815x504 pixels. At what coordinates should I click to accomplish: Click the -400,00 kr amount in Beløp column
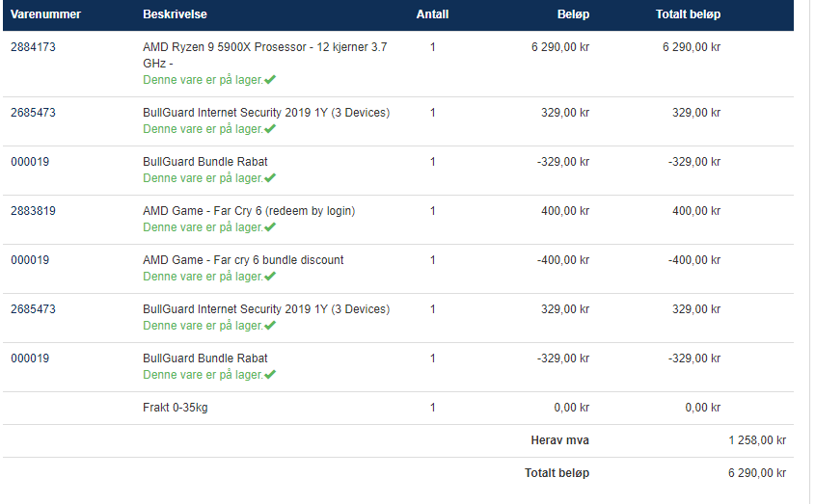click(563, 260)
